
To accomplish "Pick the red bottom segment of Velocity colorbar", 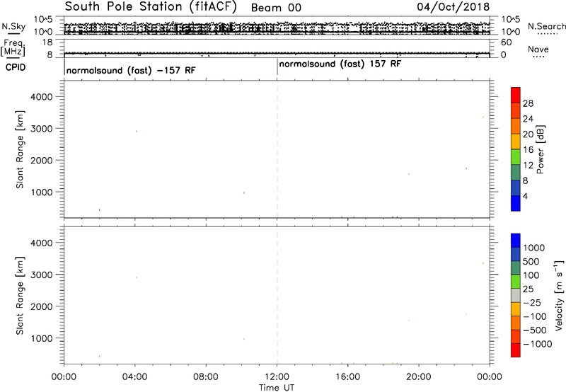I will (516, 350).
